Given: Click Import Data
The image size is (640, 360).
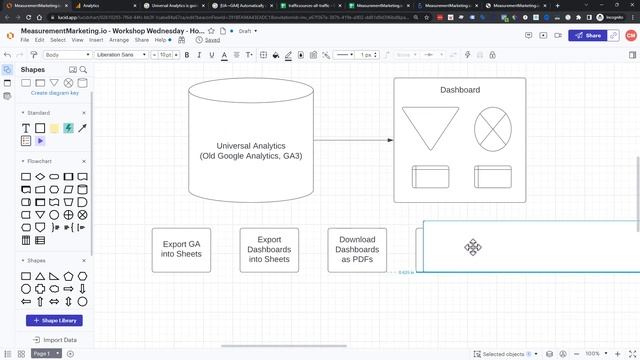Looking at the screenshot, I should [55, 340].
